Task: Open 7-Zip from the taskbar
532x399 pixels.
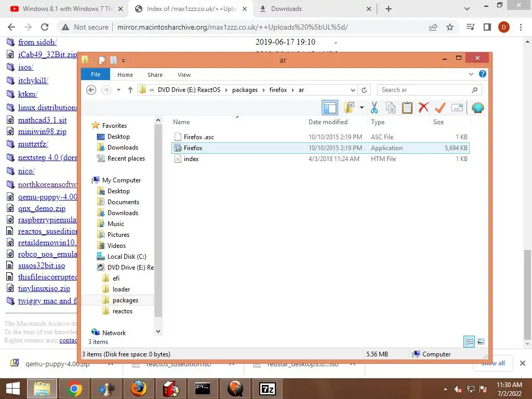Action: coord(268,389)
